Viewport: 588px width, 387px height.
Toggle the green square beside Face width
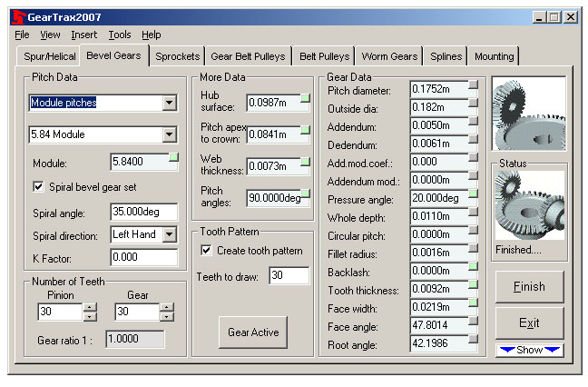[x=474, y=303]
